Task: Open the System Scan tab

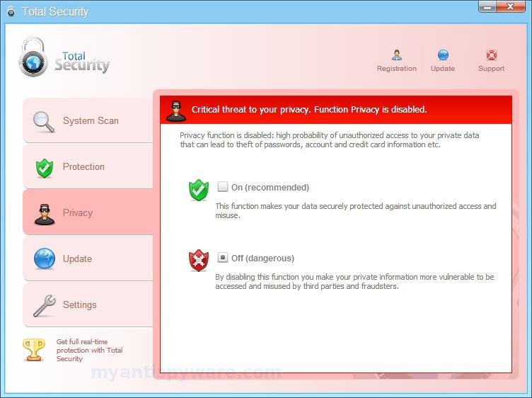Action: tap(88, 120)
